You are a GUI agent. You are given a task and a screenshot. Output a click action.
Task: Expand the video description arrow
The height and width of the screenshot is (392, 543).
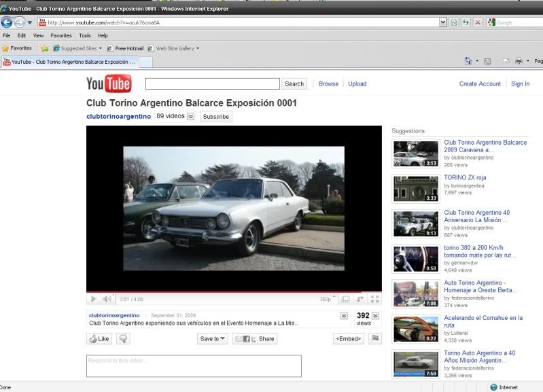coord(344,315)
